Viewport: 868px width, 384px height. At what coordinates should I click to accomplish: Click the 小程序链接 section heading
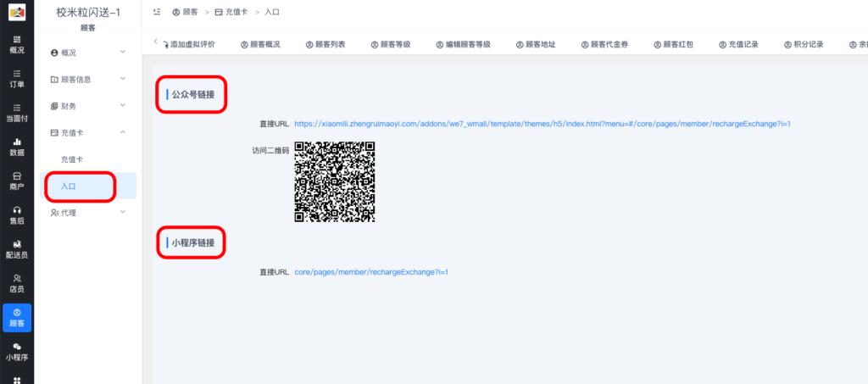tap(192, 242)
